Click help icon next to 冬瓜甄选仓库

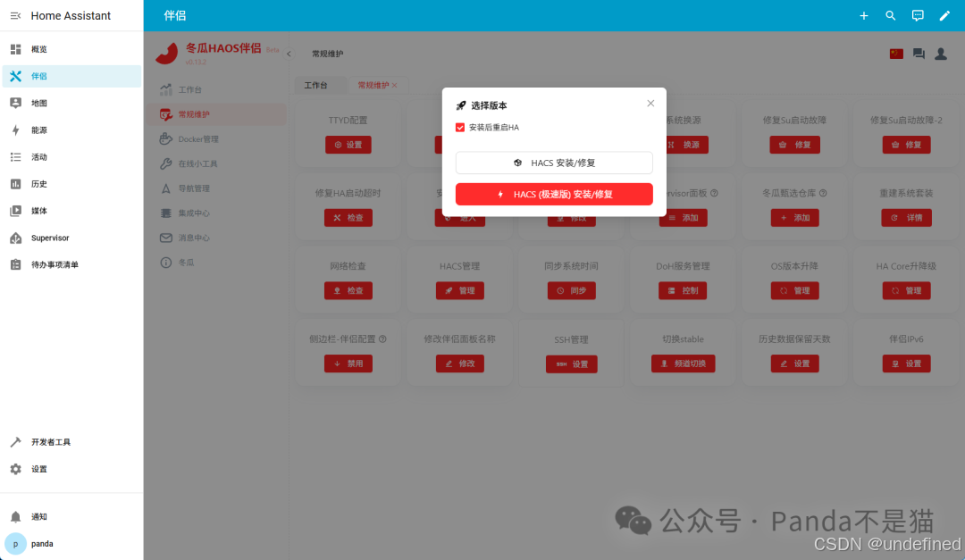823,193
